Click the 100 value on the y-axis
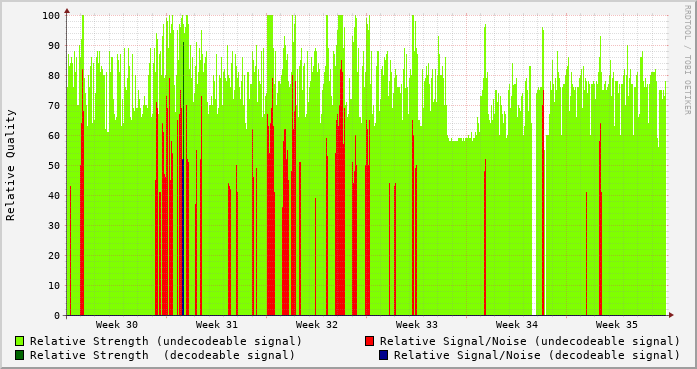The image size is (697, 369). (51, 16)
